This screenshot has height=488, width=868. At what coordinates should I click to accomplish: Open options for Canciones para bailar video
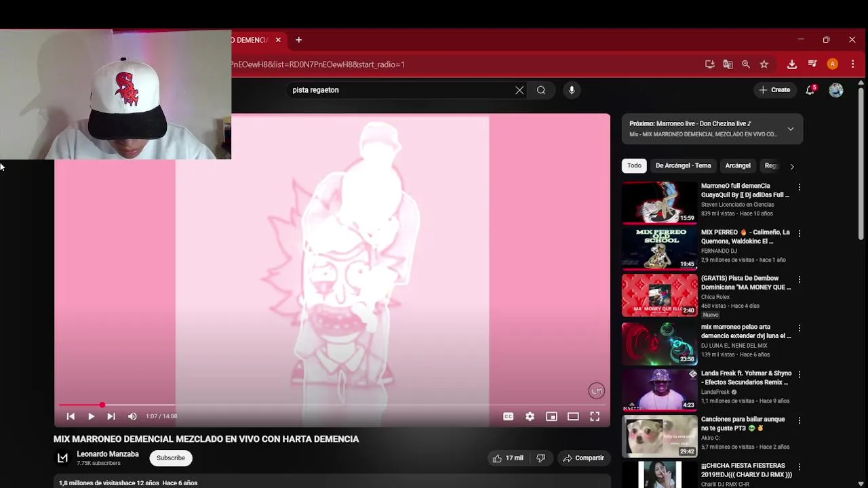pyautogui.click(x=799, y=420)
